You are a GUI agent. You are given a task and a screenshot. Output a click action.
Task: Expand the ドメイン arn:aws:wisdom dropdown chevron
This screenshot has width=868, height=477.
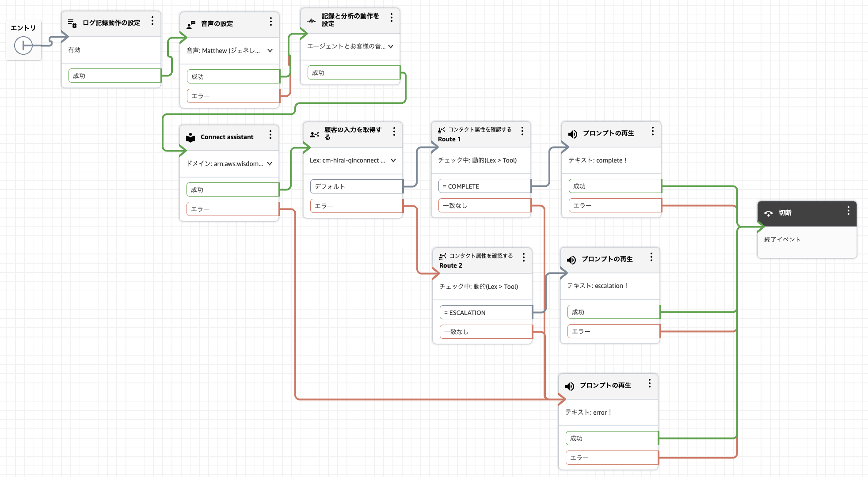[270, 163]
